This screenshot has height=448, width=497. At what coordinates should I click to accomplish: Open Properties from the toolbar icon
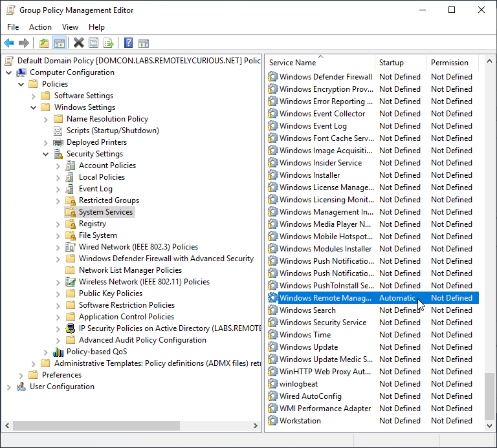pyautogui.click(x=93, y=43)
